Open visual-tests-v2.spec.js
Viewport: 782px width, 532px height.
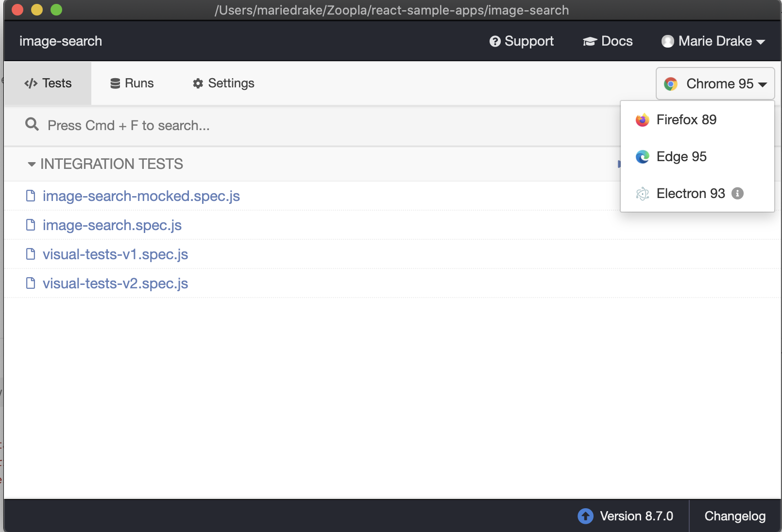click(115, 283)
